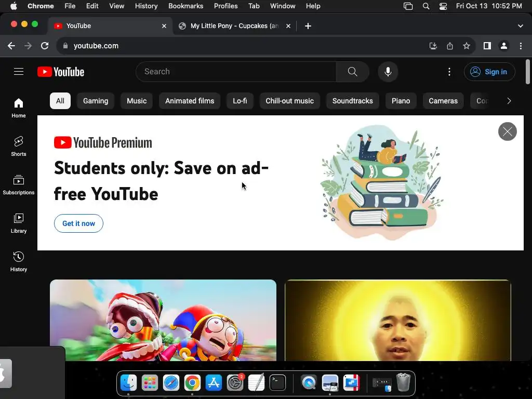Select the All category chip

pos(60,101)
